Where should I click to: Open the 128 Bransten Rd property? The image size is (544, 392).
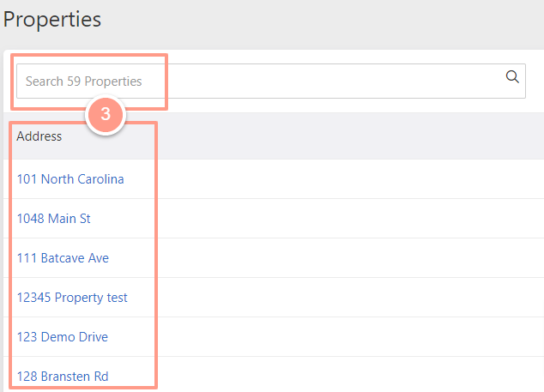point(63,377)
